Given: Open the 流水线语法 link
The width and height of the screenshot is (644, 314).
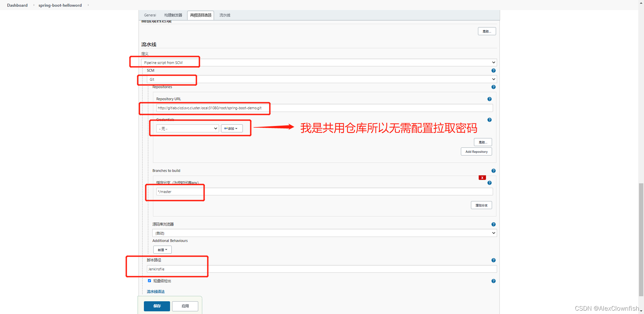Looking at the screenshot, I should pos(156,292).
